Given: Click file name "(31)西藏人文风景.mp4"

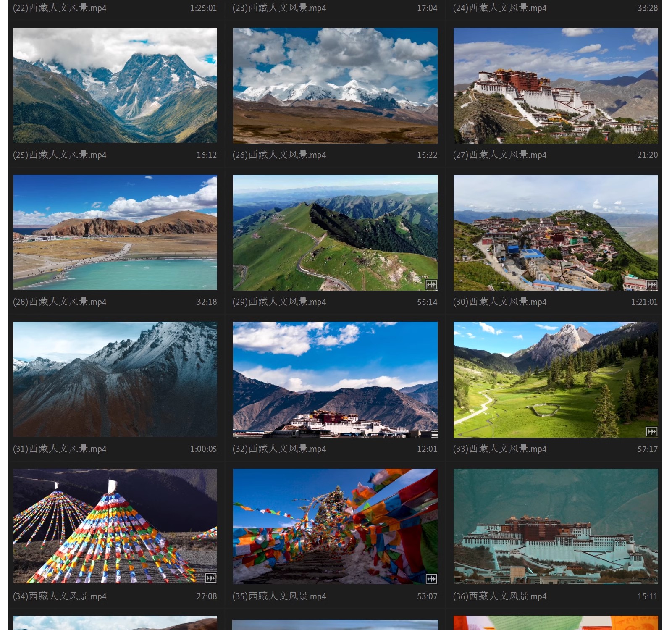Looking at the screenshot, I should point(60,449).
